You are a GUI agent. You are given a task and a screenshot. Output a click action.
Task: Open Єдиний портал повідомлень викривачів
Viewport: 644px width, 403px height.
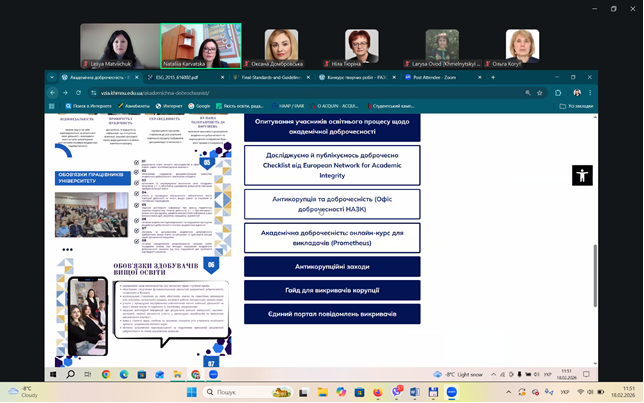(x=331, y=314)
